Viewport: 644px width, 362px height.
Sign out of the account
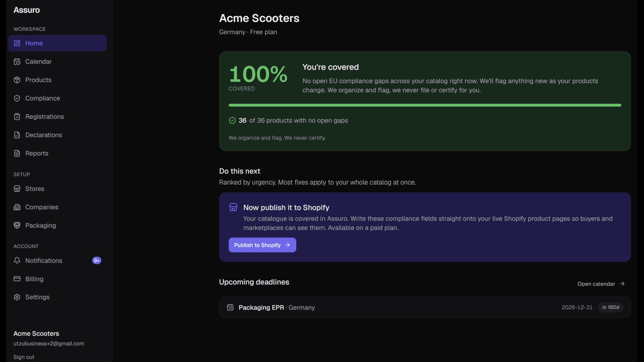point(24,357)
